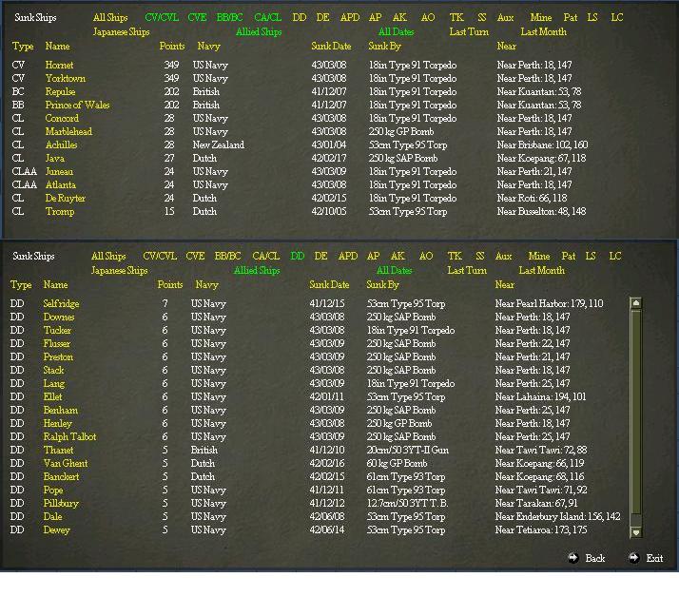Click the Exit button
The width and height of the screenshot is (679, 616).
(x=654, y=558)
